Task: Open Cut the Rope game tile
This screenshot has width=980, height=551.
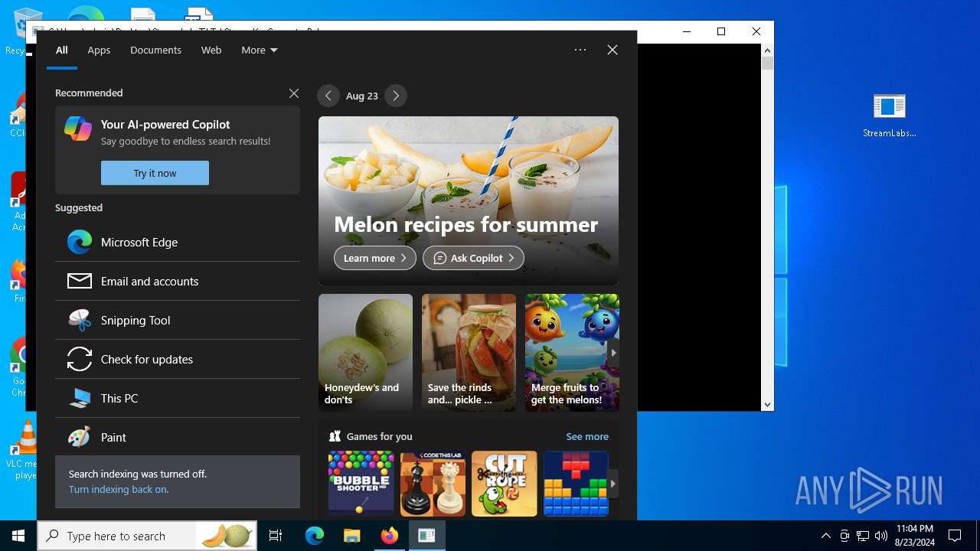Action: tap(505, 484)
